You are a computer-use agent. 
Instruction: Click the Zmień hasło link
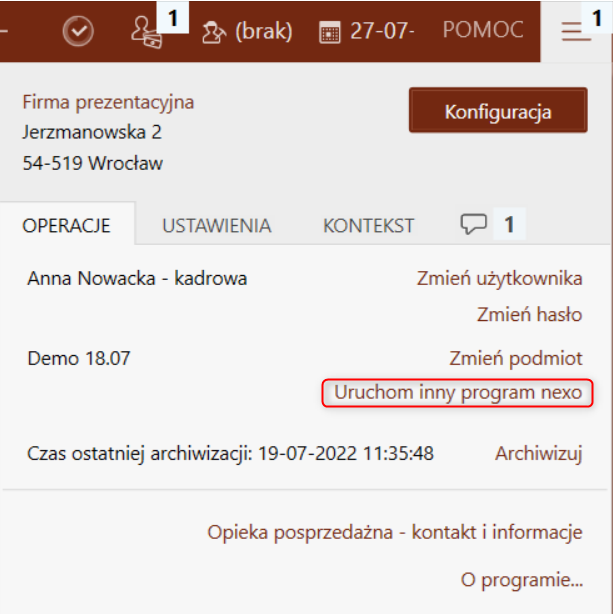click(530, 314)
